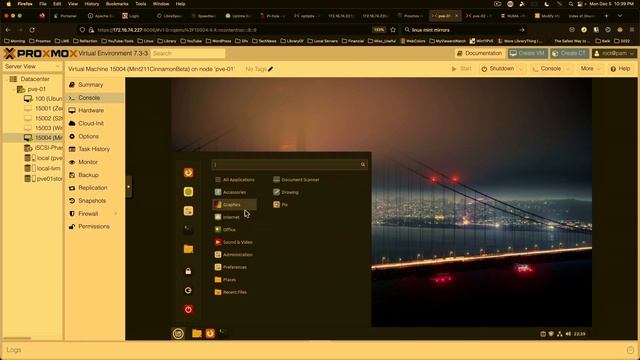Image resolution: width=640 pixels, height=360 pixels.
Task: Click the Firefox search bar
Action: pos(465,30)
